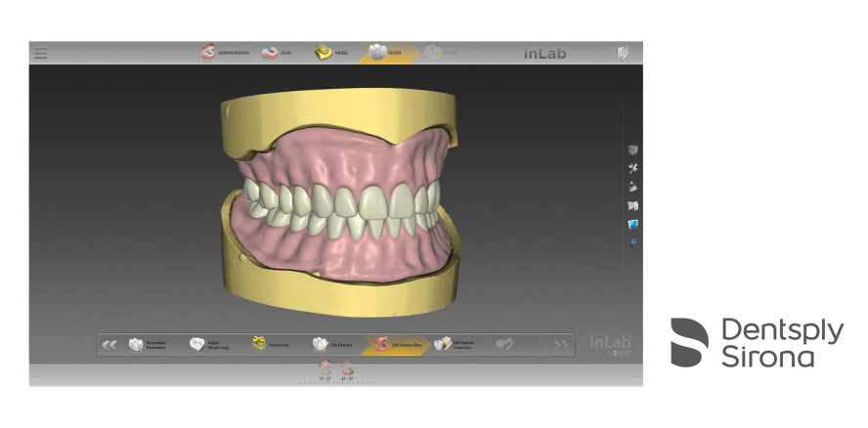The height and width of the screenshot is (428, 868).
Task: Open the book-shaped side palette icon
Action: click(x=633, y=206)
